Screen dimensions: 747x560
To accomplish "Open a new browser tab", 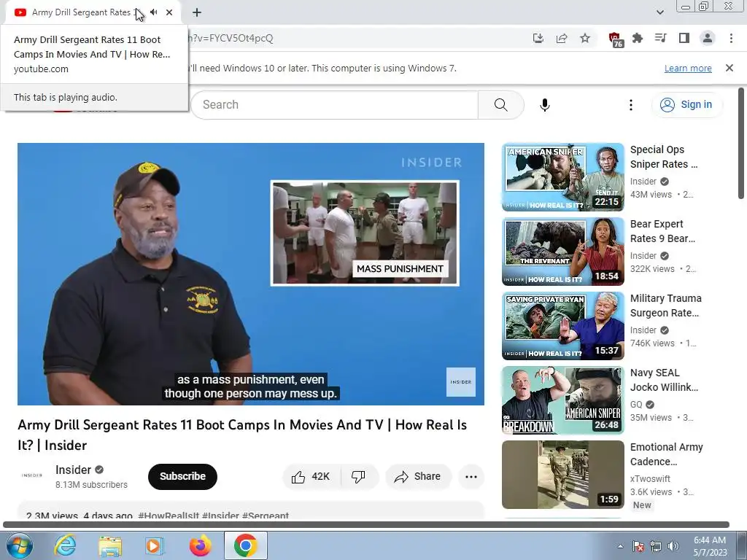I will pyautogui.click(x=197, y=12).
